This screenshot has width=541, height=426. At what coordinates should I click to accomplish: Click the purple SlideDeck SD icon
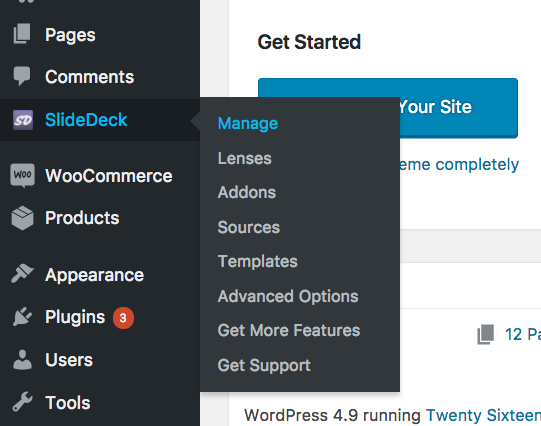point(23,120)
